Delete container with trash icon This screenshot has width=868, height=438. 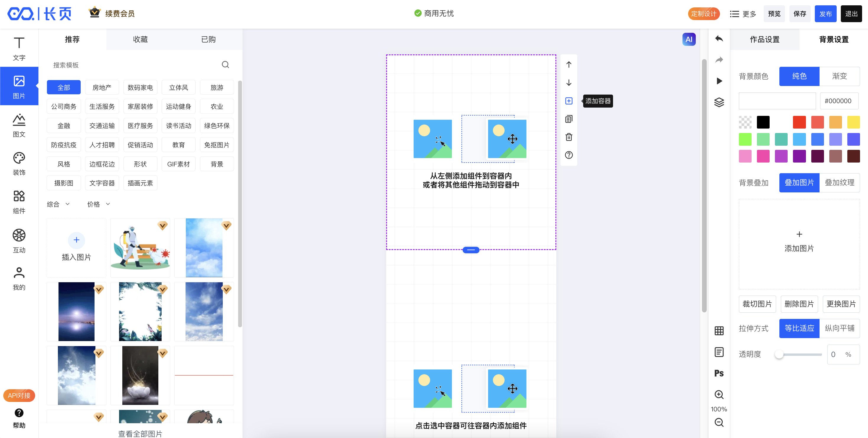tap(568, 137)
